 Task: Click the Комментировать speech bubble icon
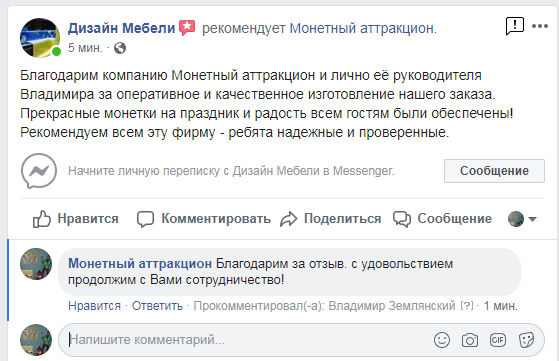tap(145, 219)
